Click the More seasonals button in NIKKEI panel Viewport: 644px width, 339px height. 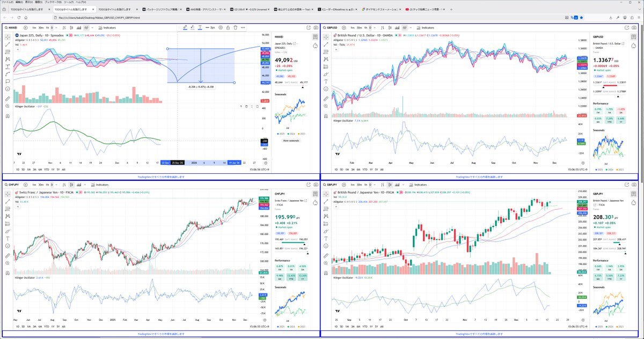coord(291,141)
